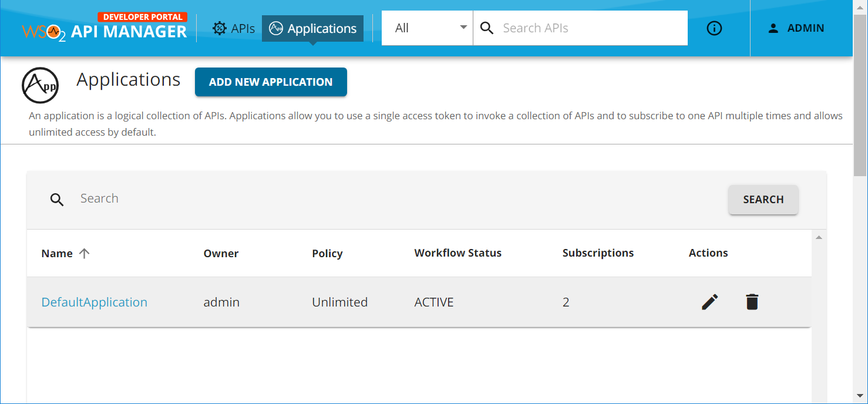Open the info icon in header
This screenshot has width=868, height=404.
714,28
